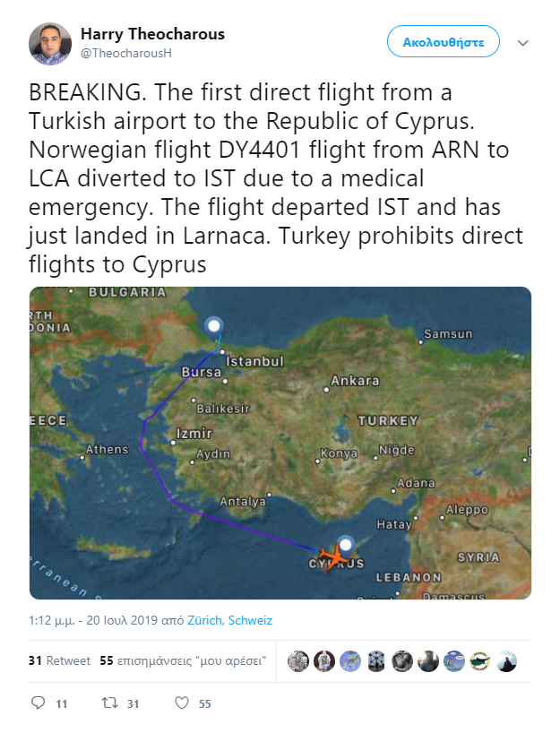Click the fifth liker avatar
This screenshot has width=560, height=733.
coord(402,661)
